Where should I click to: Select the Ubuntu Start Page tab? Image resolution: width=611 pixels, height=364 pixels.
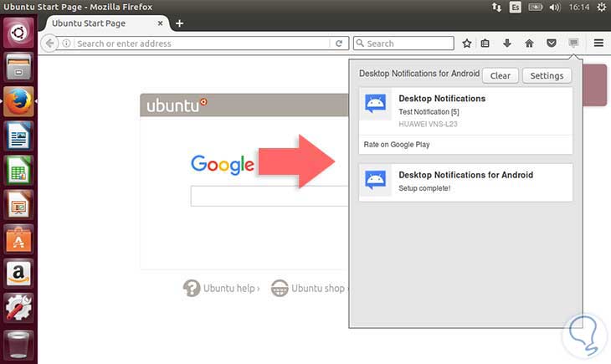pyautogui.click(x=105, y=23)
